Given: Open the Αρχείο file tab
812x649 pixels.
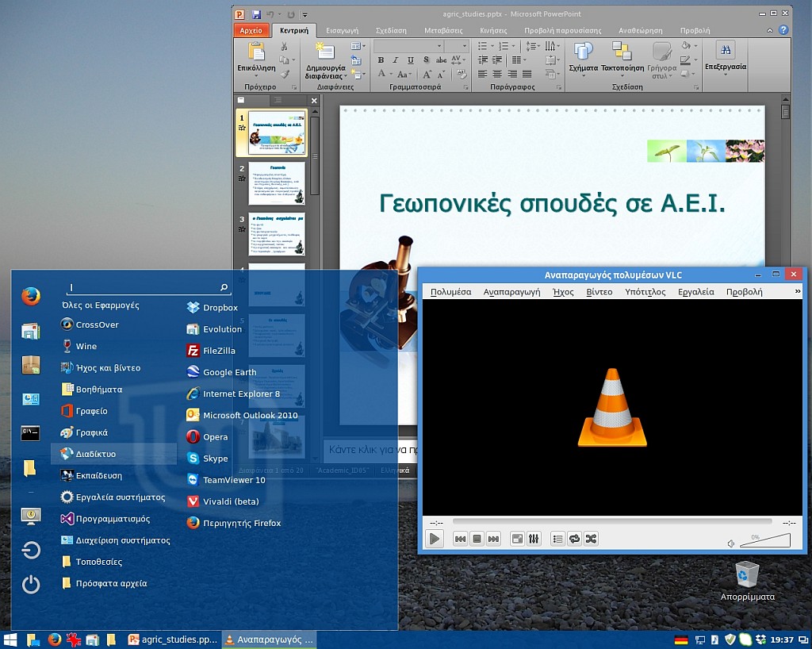Looking at the screenshot, I should coord(251,30).
